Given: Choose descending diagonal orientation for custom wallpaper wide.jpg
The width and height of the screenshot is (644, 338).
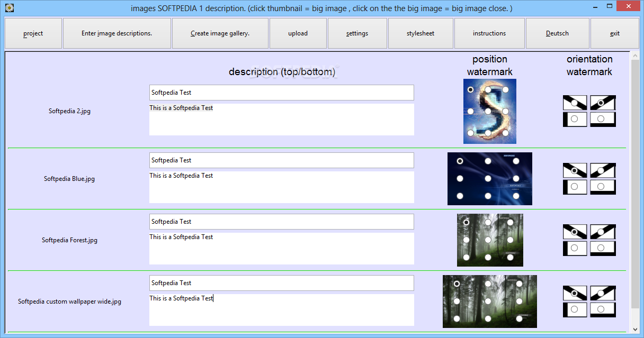Looking at the screenshot, I should 575,294.
